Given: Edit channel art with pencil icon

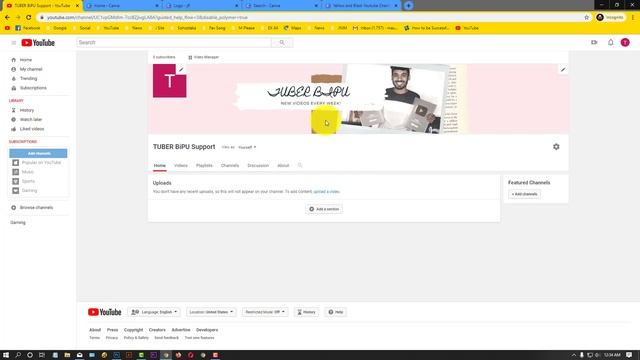Looking at the screenshot, I should click(563, 70).
